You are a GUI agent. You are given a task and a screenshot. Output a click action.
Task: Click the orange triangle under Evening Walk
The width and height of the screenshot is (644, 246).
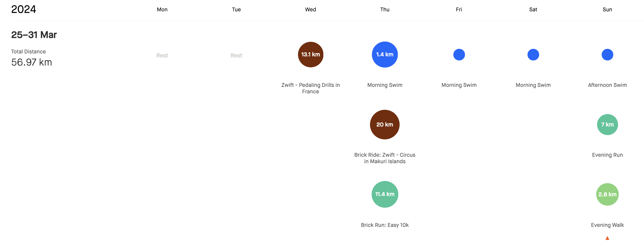(607, 238)
